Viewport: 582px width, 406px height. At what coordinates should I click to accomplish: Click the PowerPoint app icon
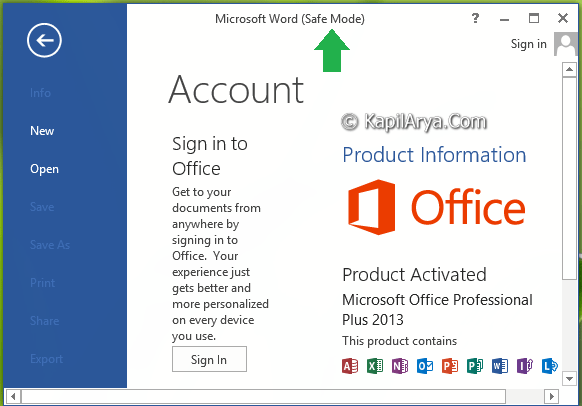(450, 366)
